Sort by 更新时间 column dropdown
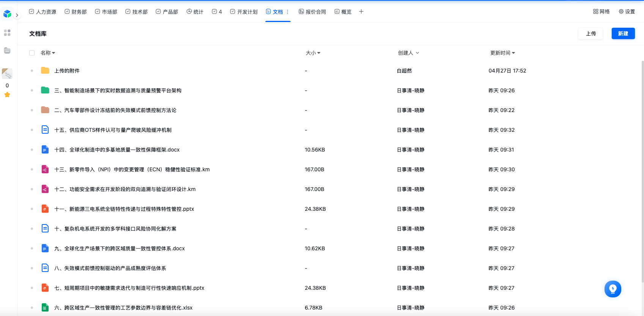This screenshot has height=316, width=644. [502, 53]
